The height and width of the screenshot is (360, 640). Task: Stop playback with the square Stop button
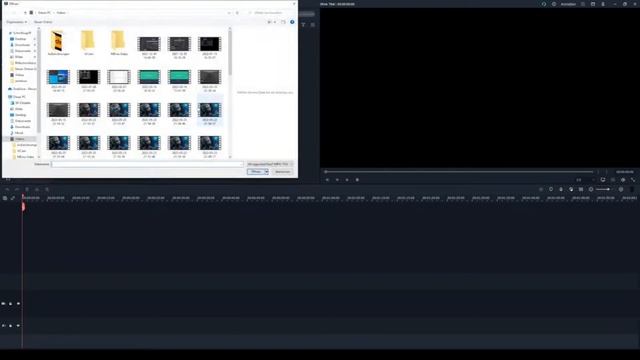click(357, 180)
